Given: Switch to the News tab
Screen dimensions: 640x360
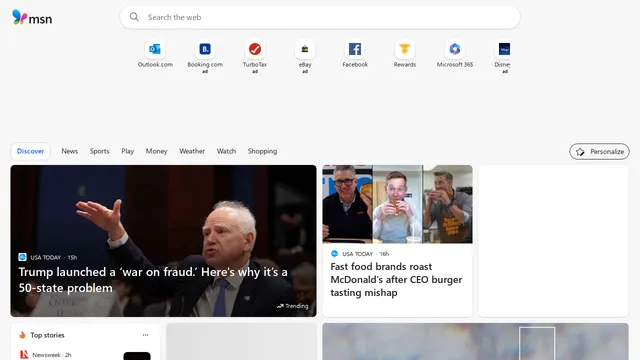Looking at the screenshot, I should 69,151.
